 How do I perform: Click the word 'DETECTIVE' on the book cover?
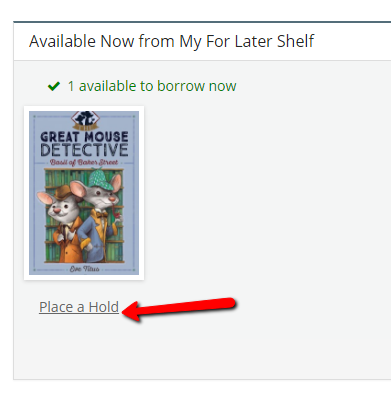pos(84,150)
